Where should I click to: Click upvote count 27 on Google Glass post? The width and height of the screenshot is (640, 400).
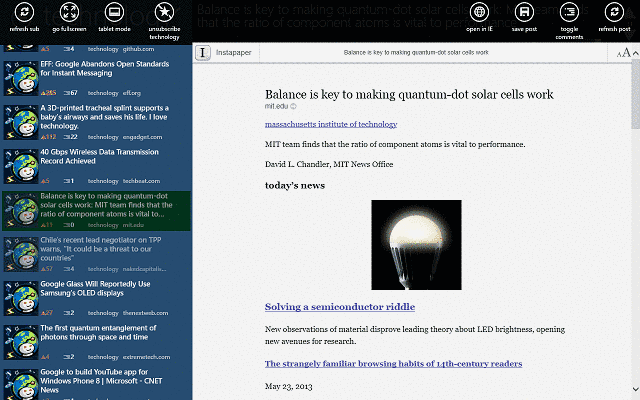47,313
